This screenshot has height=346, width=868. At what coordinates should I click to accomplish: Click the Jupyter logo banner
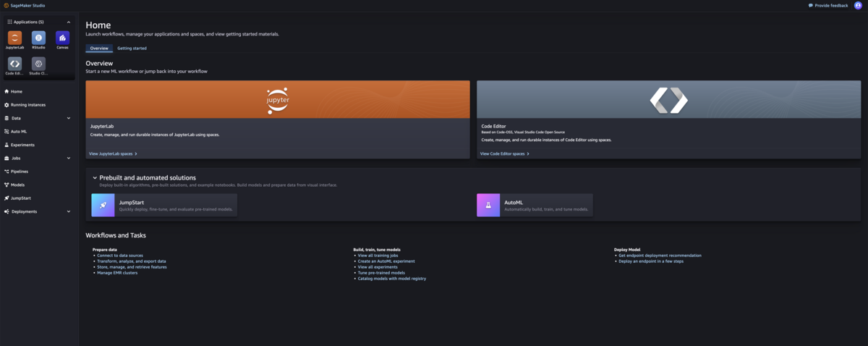coord(278,99)
